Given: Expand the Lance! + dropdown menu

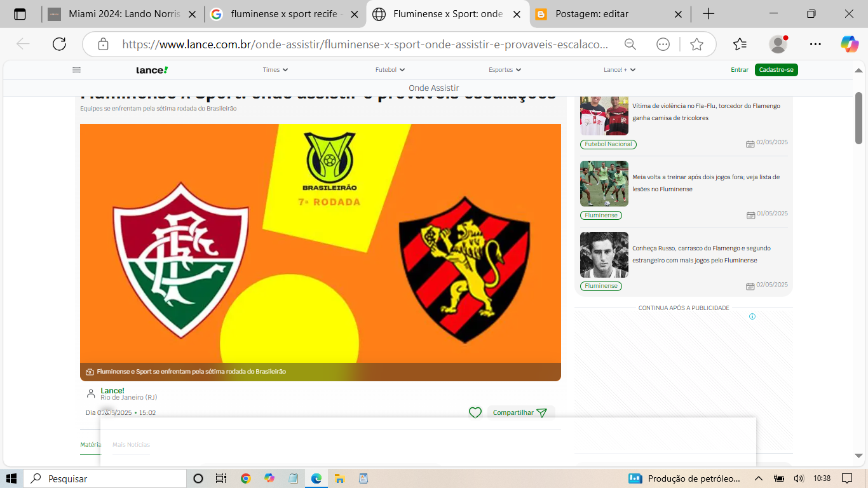Looking at the screenshot, I should point(620,70).
